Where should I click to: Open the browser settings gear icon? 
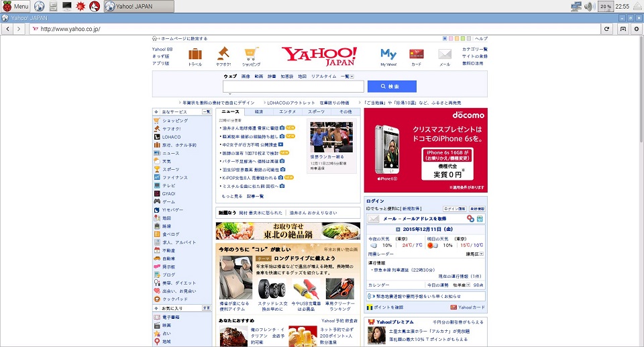(x=637, y=29)
